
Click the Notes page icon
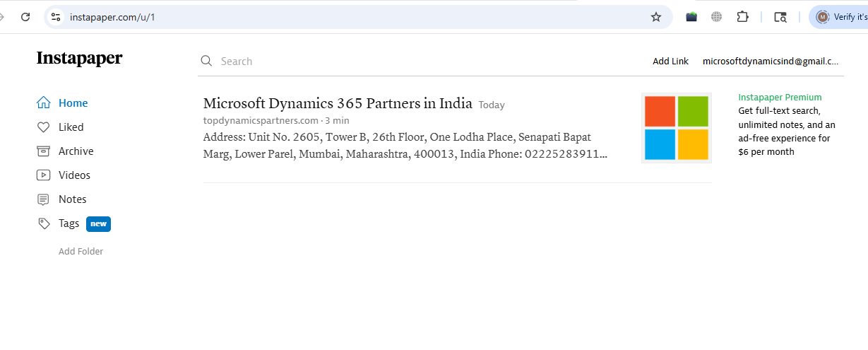44,199
